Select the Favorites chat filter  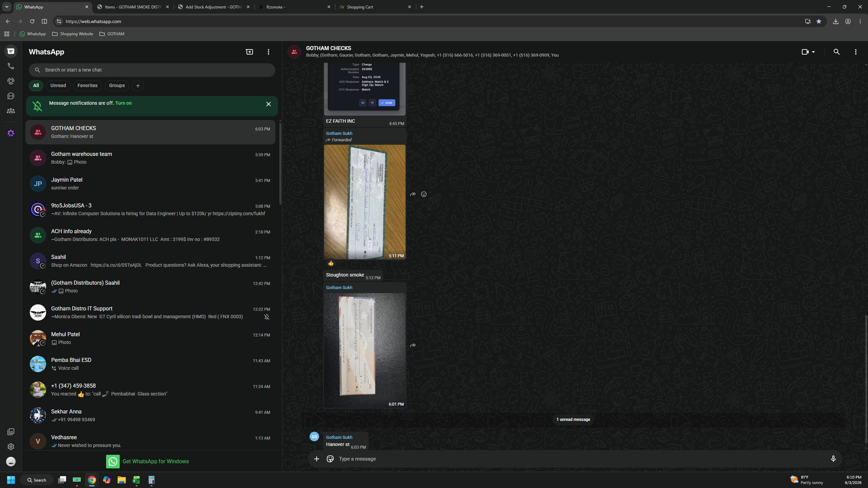click(x=87, y=86)
